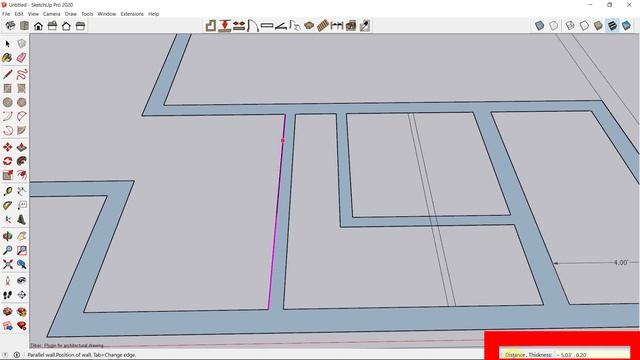Open the Extension Warehouse icon
640x360 pixels.
[x=22, y=311]
